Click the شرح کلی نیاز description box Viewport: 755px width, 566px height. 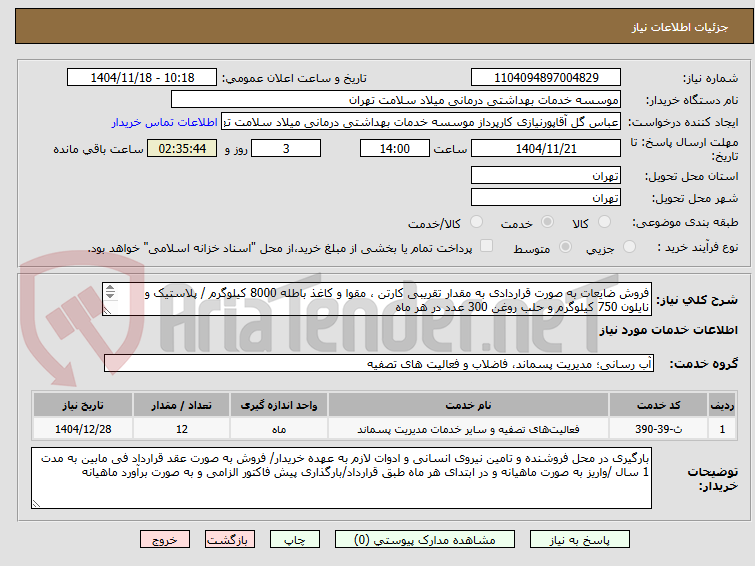[377, 300]
